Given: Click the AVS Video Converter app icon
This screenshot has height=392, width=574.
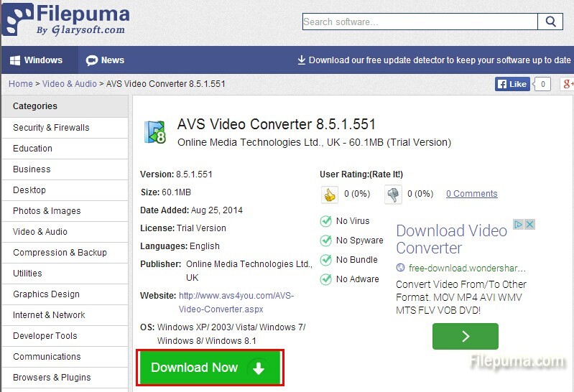Looking at the screenshot, I should click(156, 132).
